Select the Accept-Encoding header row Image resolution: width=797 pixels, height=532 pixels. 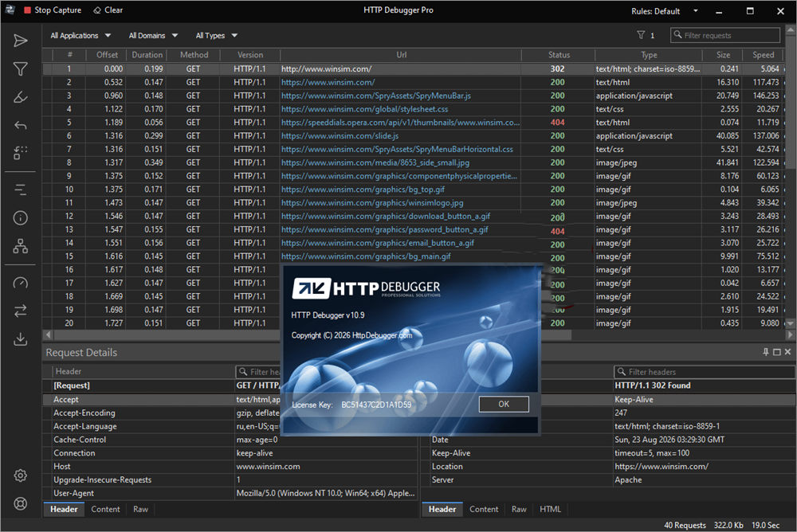pos(230,413)
